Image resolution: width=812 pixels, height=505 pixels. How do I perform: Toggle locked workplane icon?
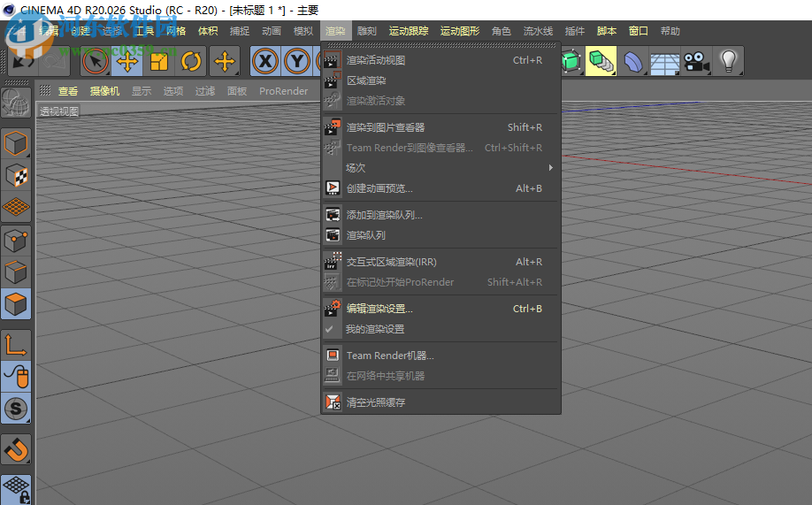tap(16, 489)
